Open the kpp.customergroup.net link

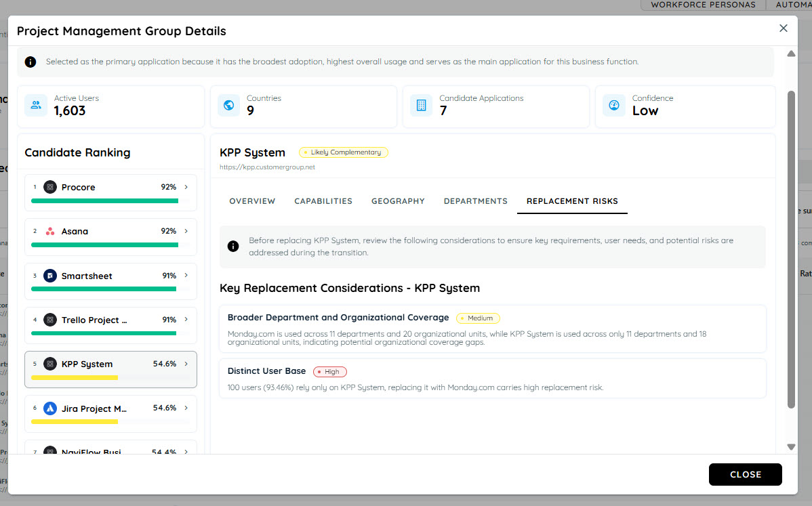[x=267, y=167]
